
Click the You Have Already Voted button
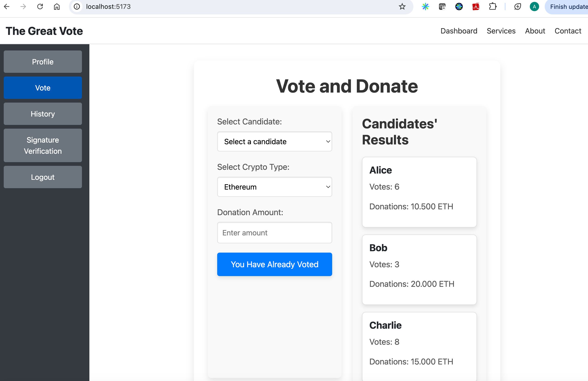click(274, 264)
